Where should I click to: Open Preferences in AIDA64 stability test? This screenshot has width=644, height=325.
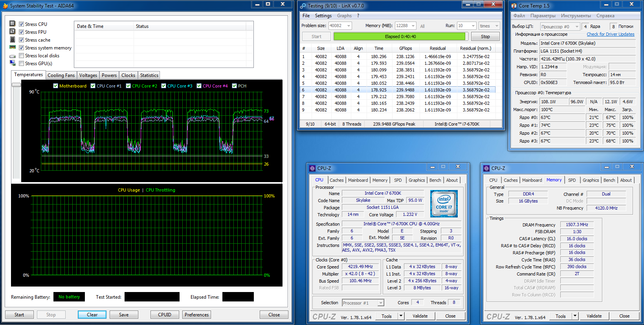click(197, 315)
